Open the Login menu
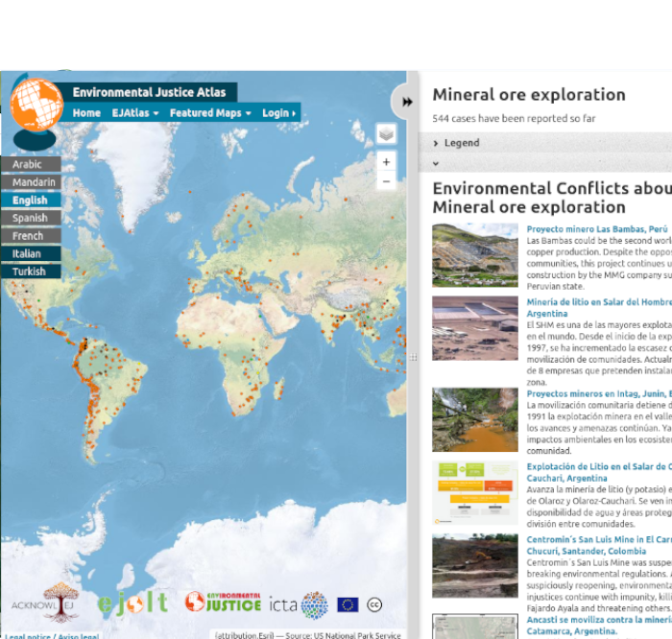672x639 pixels. tap(278, 113)
